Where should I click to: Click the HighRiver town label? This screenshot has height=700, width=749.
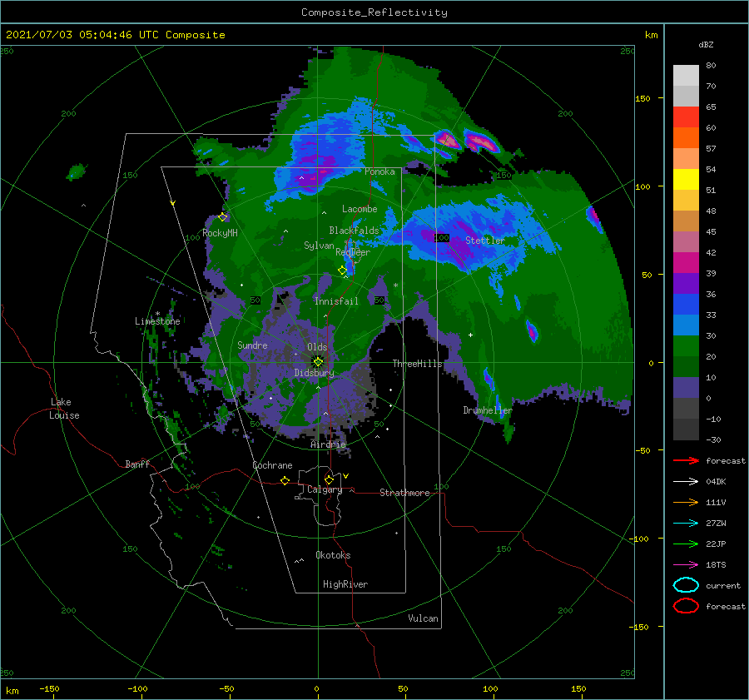(x=345, y=584)
